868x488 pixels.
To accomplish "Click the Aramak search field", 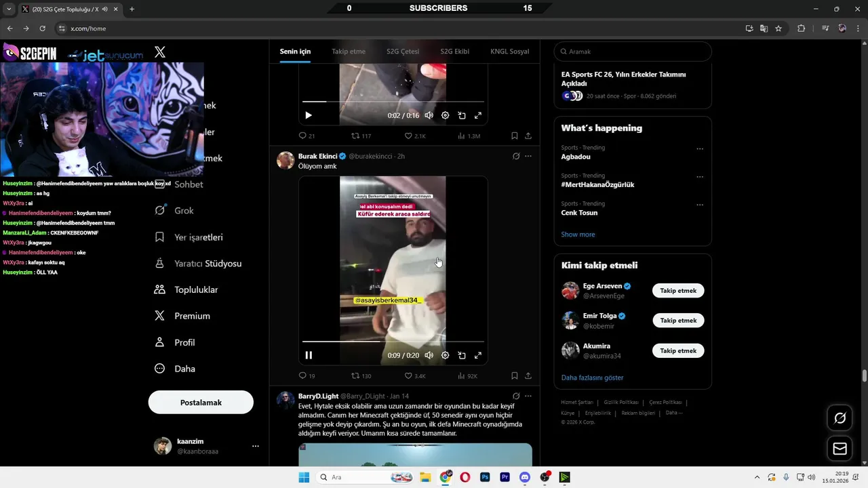I will (633, 52).
